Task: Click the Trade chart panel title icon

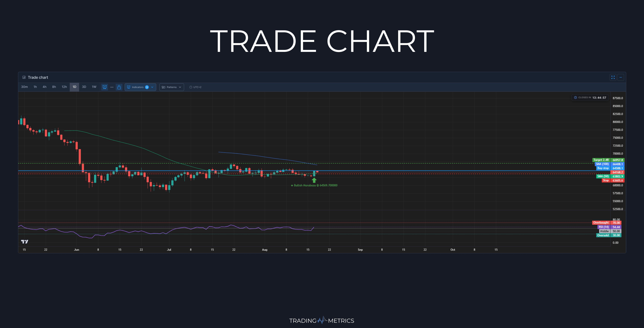Action: click(24, 77)
